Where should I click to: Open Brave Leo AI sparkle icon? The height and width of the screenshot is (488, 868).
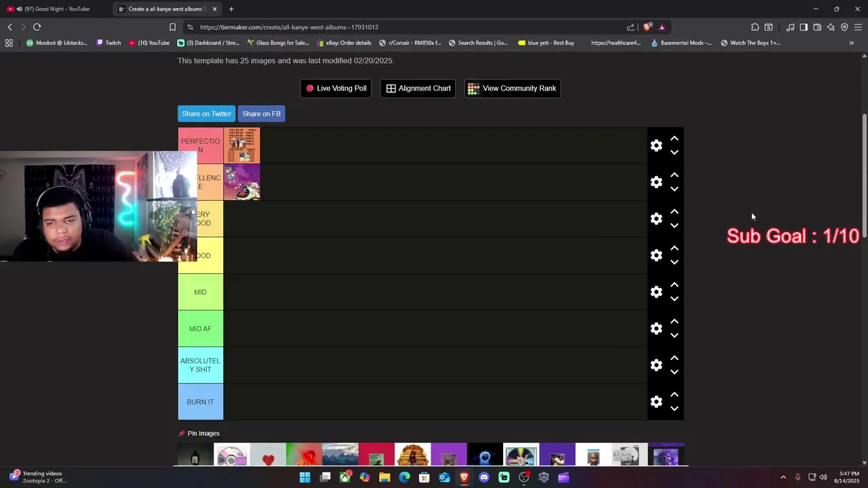click(831, 27)
